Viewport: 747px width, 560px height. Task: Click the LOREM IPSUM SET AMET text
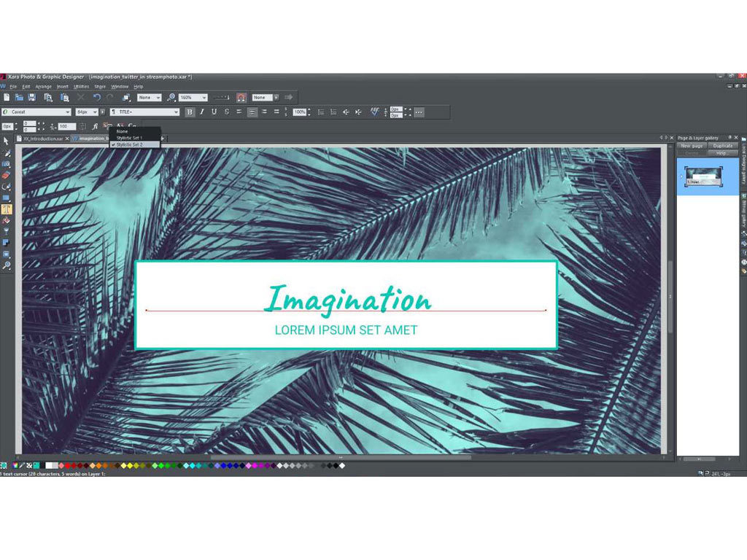(347, 330)
